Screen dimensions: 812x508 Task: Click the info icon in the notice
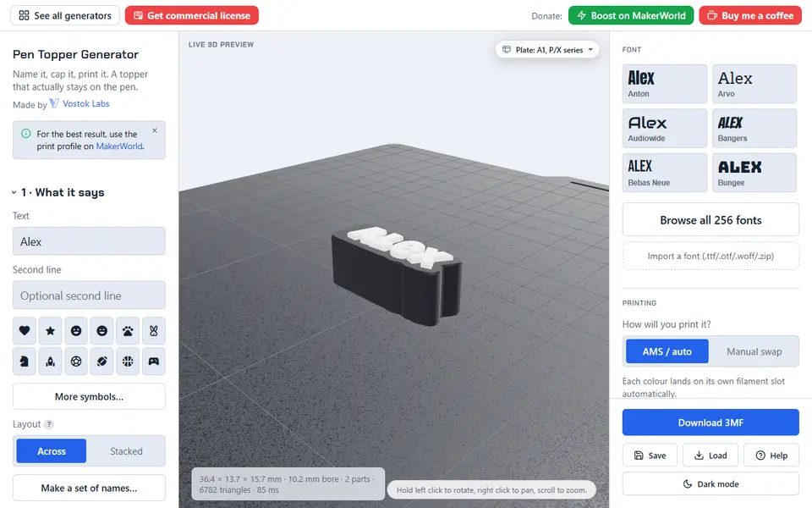point(26,134)
